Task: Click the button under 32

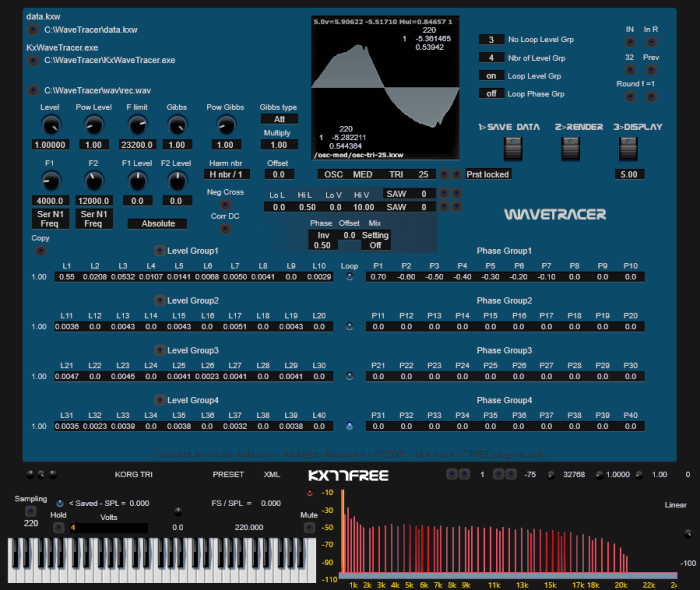Action: pyautogui.click(x=630, y=70)
